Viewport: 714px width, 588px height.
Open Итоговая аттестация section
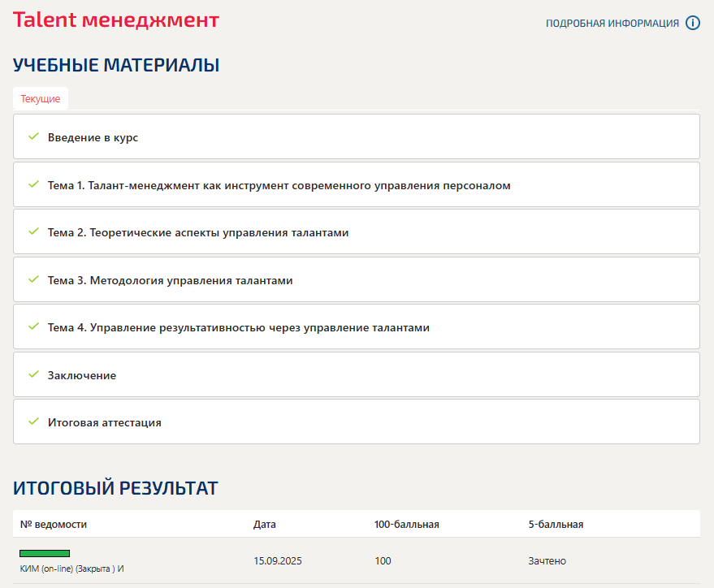(x=357, y=422)
